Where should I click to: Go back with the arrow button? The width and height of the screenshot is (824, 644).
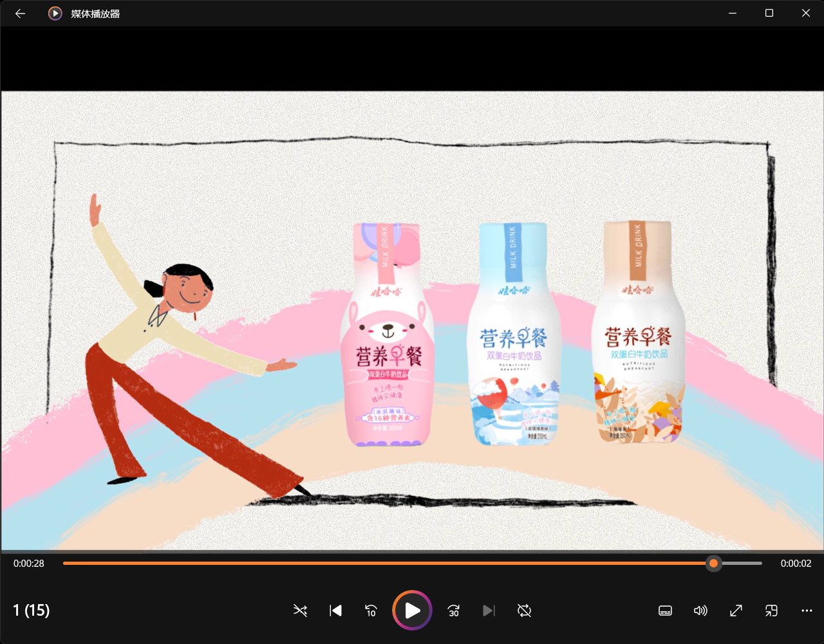(20, 14)
